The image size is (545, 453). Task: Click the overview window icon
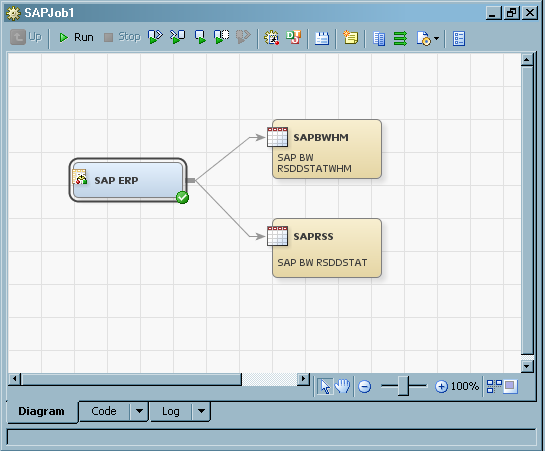point(511,386)
